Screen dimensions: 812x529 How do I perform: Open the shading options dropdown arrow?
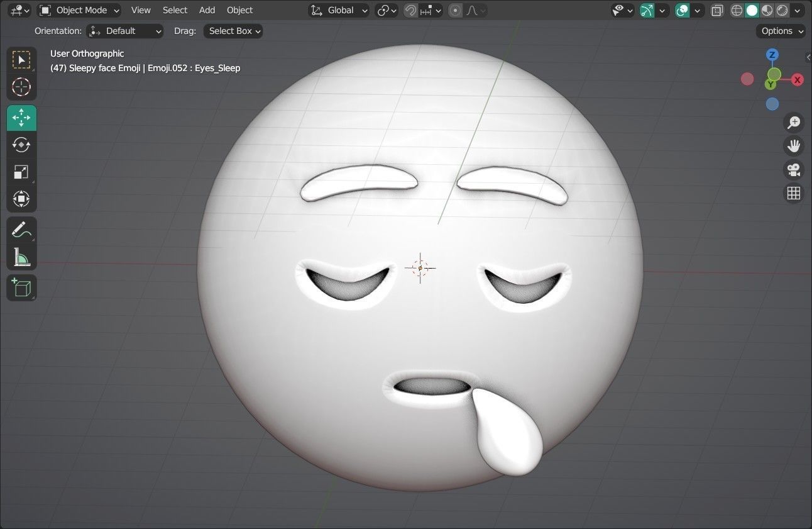pyautogui.click(x=798, y=10)
